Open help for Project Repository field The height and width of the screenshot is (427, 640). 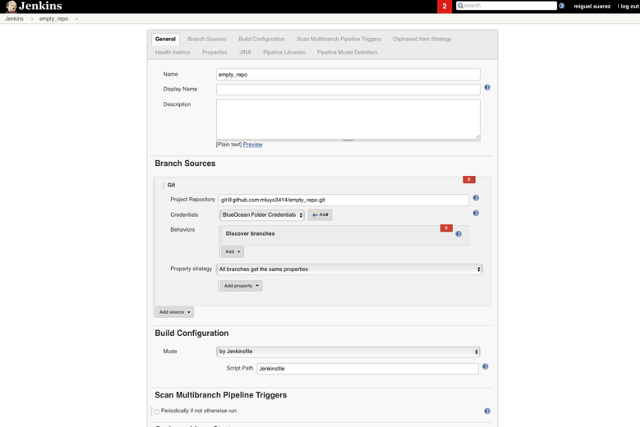point(475,199)
